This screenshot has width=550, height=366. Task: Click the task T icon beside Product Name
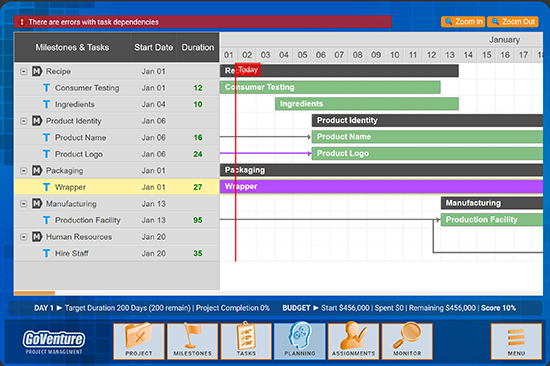[46, 138]
